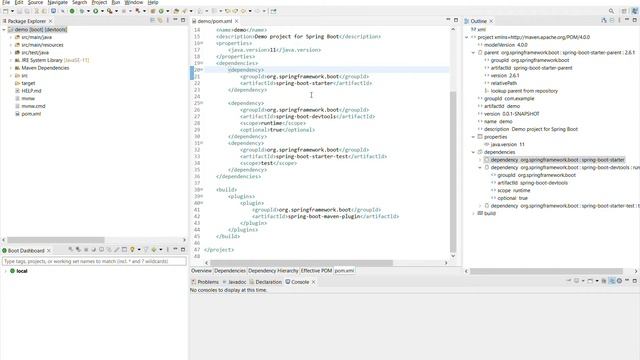Open dropdown arrow next to Run button
The width and height of the screenshot is (640, 360).
coord(102,11)
